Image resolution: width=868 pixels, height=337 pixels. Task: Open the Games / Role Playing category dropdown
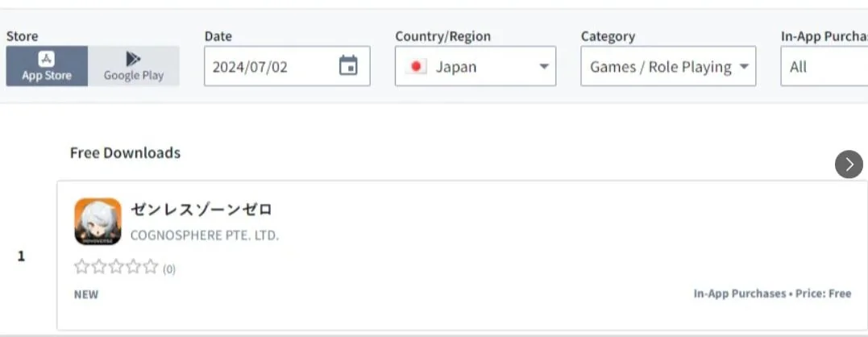[668, 67]
